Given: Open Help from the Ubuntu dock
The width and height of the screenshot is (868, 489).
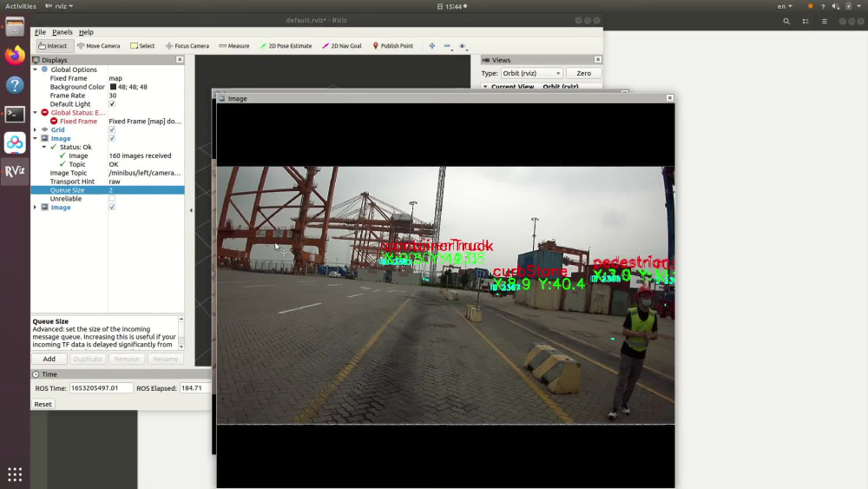Looking at the screenshot, I should point(15,85).
